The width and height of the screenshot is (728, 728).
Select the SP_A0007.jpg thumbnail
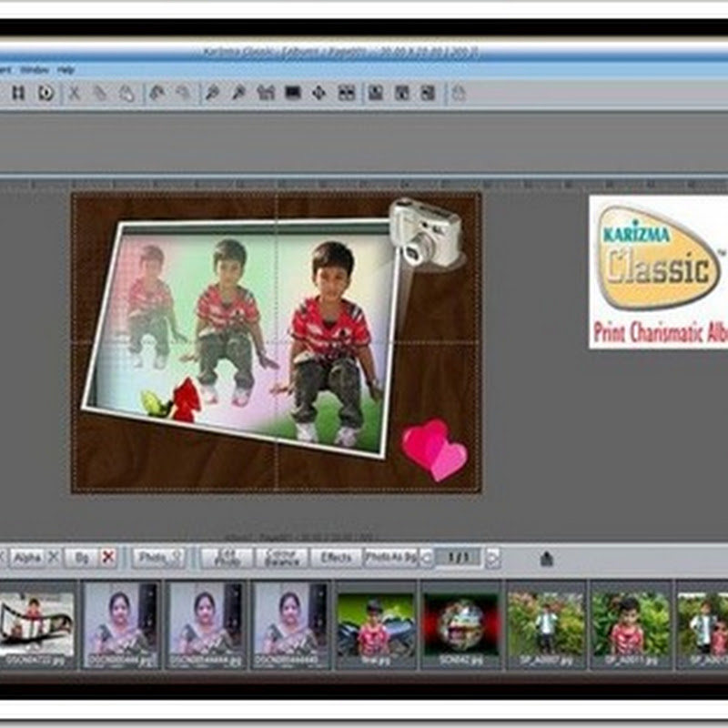click(x=545, y=625)
